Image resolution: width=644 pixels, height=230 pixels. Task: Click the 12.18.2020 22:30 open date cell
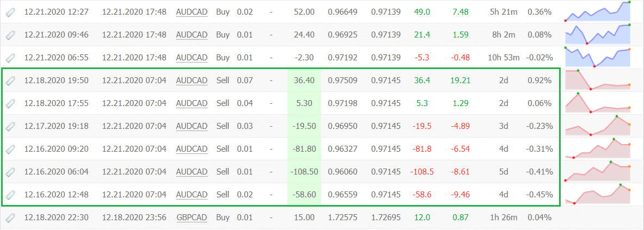(x=56, y=217)
